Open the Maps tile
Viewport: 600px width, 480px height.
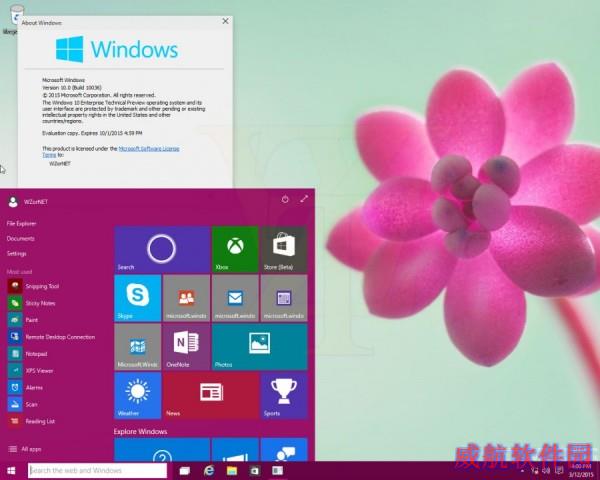[x=137, y=347]
